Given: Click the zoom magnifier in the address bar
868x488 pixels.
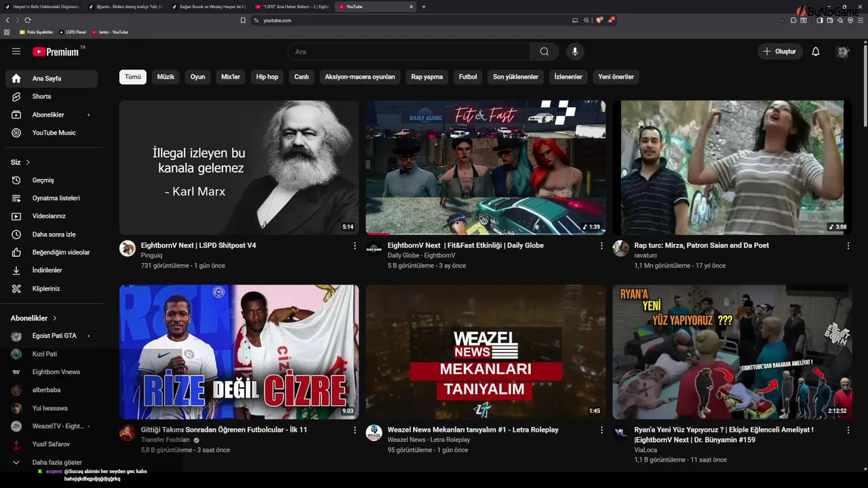Looking at the screenshot, I should pyautogui.click(x=587, y=20).
